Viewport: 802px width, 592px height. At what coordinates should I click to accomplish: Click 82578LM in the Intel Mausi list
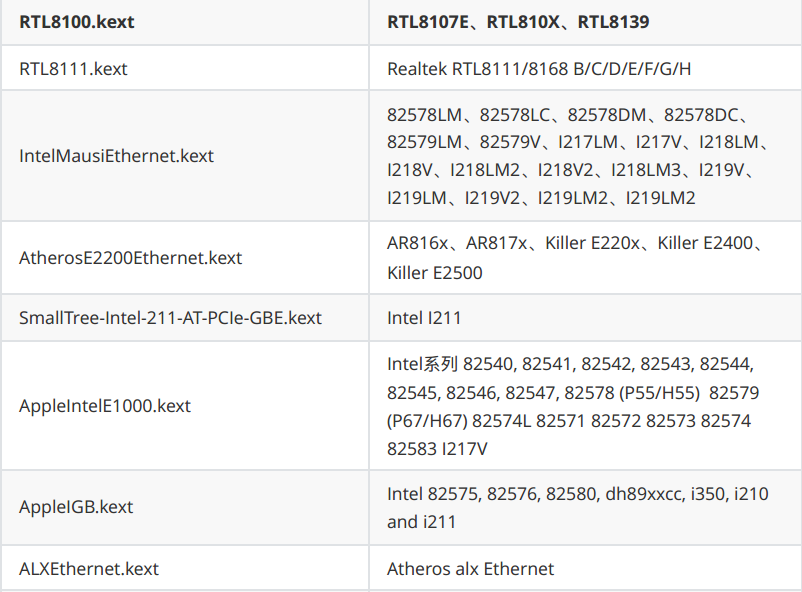coord(424,115)
